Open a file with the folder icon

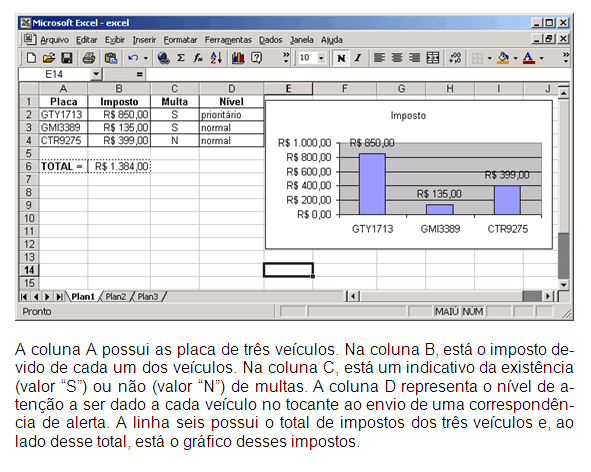point(49,58)
